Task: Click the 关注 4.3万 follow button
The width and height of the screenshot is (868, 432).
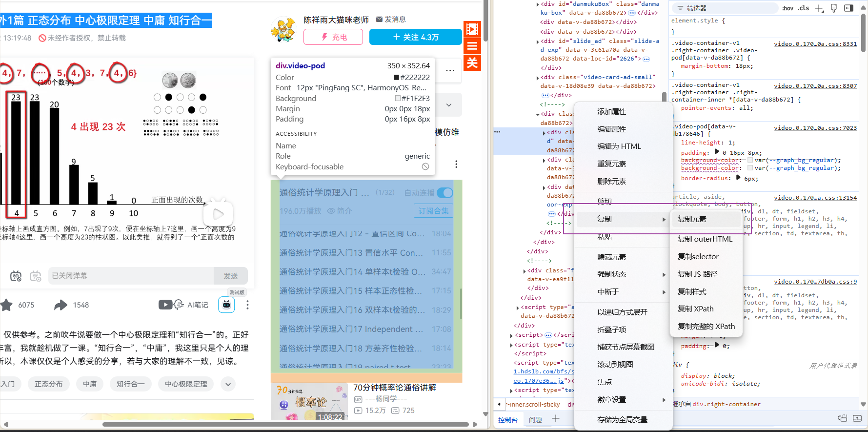Action: point(416,37)
